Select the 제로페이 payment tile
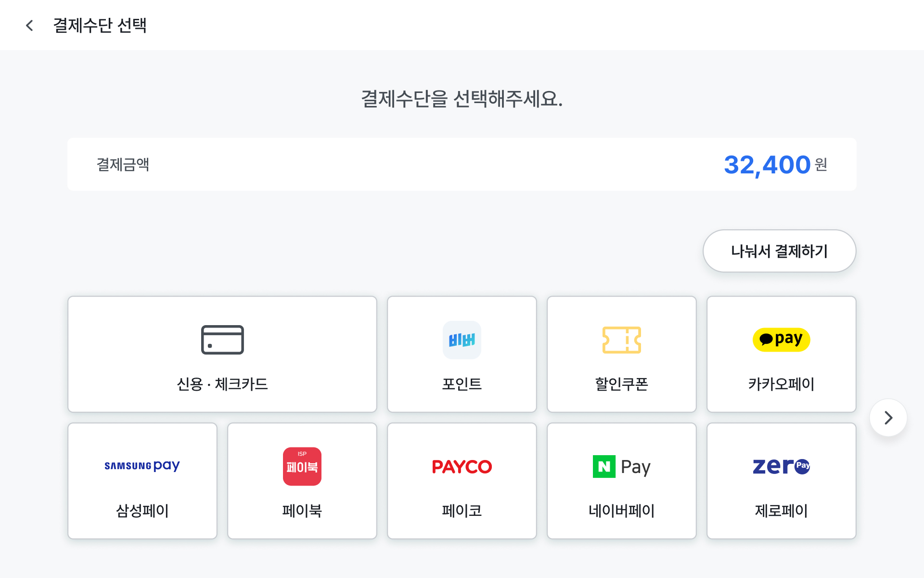The image size is (924, 578). click(781, 481)
